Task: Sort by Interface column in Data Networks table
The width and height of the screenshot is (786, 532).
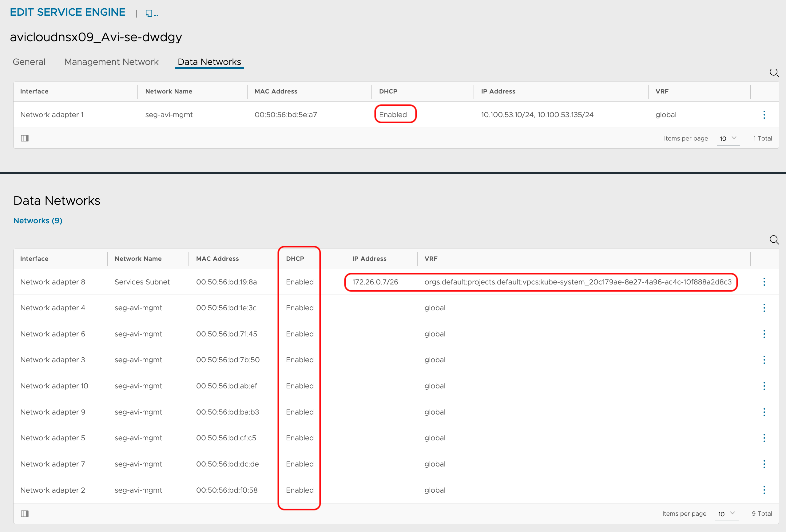Action: tap(34, 259)
